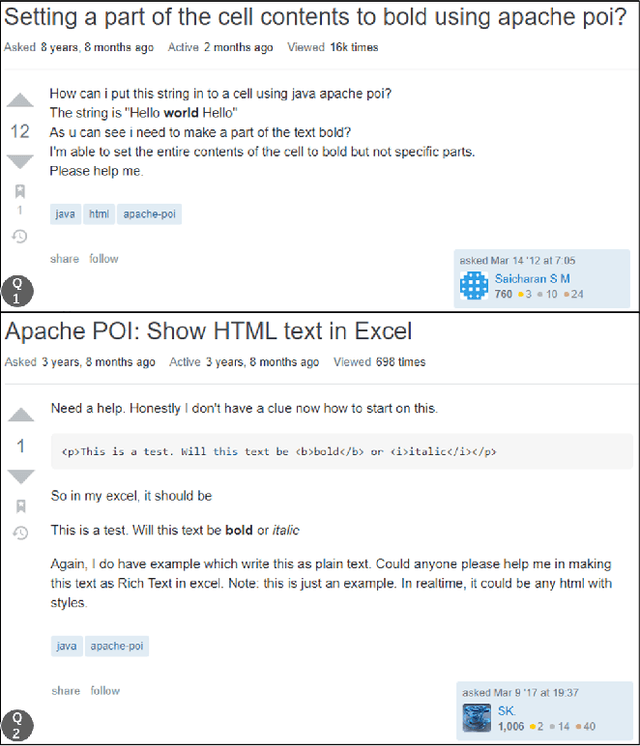
Task: Upvote the bold cell contents question
Action: [x=20, y=101]
